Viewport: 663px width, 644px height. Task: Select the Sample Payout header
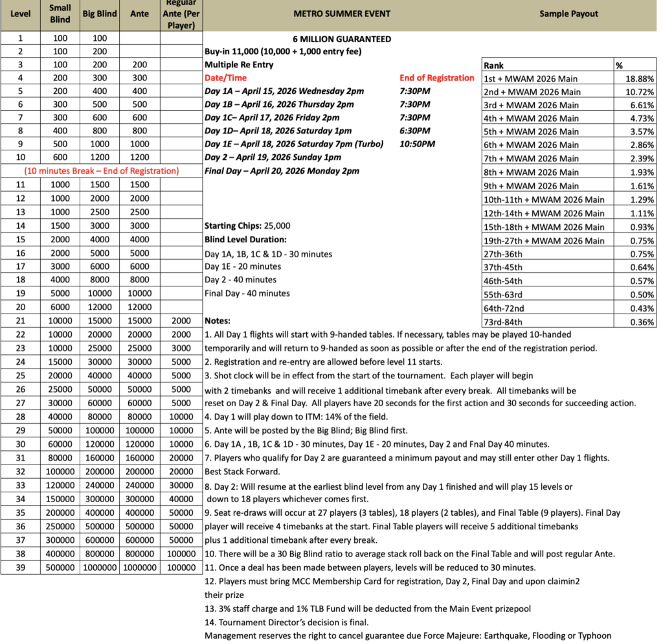pyautogui.click(x=568, y=14)
